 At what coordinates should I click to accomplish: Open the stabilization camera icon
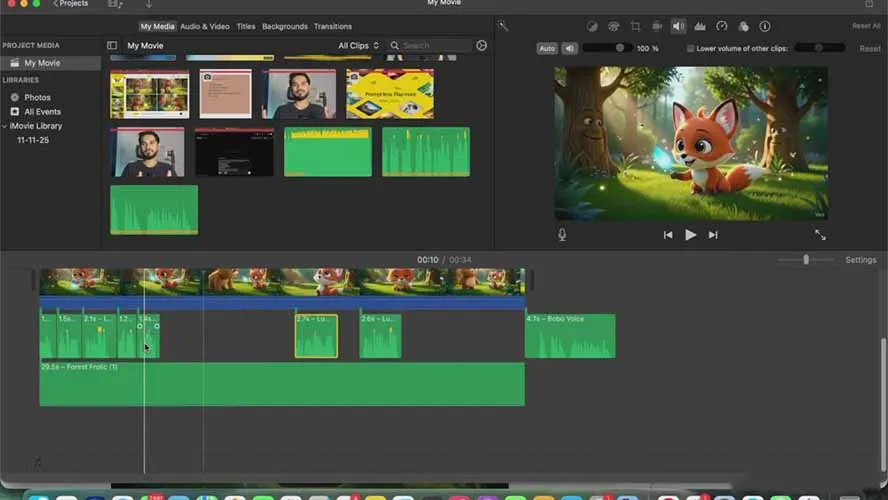click(657, 26)
